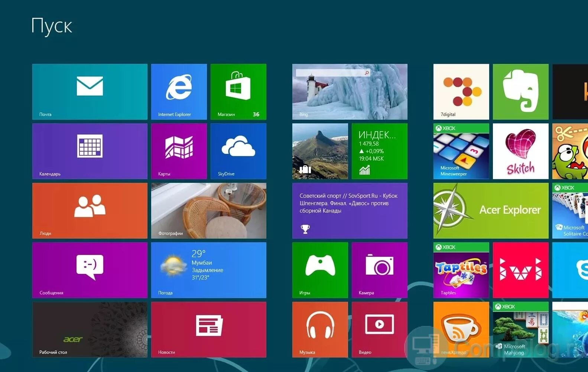
Task: Click the 29° temperature reading
Action: [198, 254]
